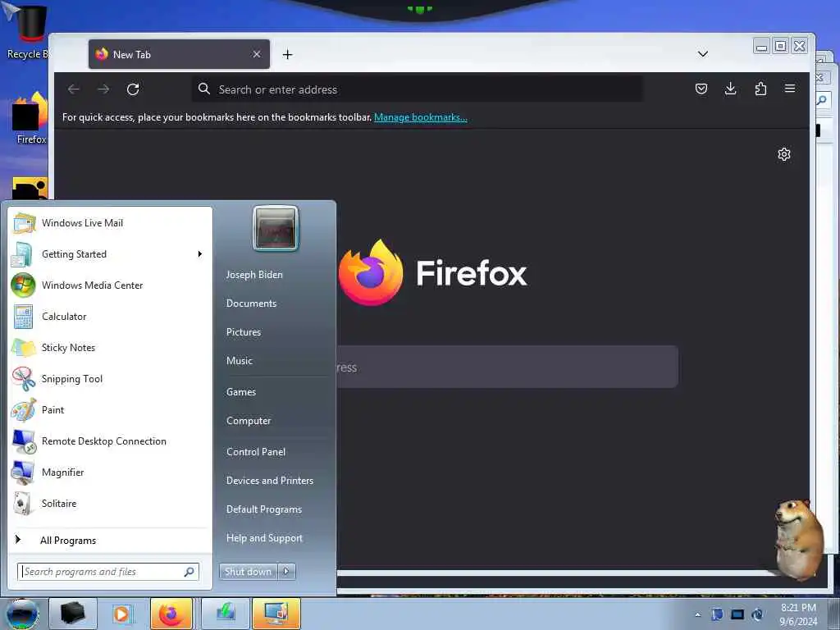Expand the Getting Started submenu arrow
Image resolution: width=840 pixels, height=630 pixels.
point(200,254)
